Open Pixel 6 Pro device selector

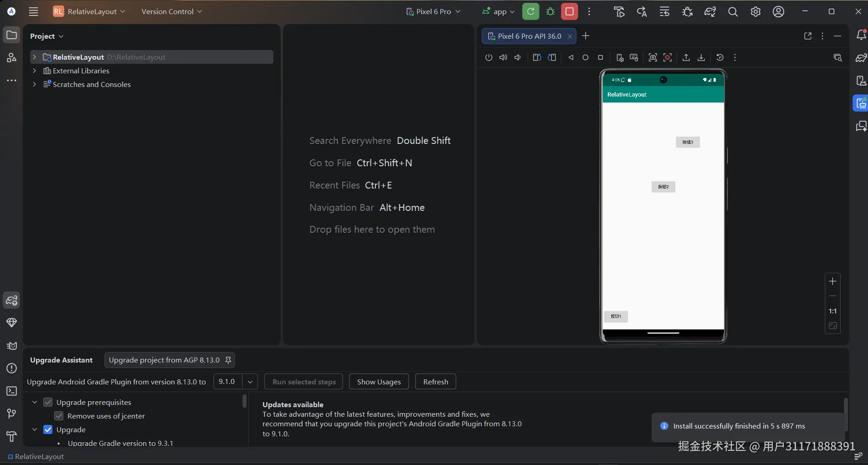pos(433,11)
